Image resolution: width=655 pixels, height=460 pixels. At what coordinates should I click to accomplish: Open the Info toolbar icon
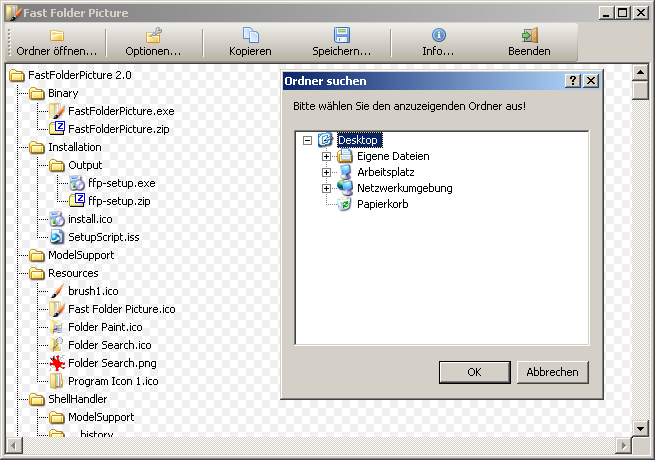tap(438, 35)
